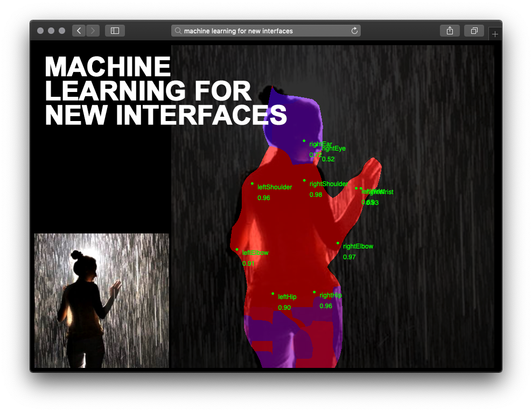The image size is (532, 412).
Task: Close the Safari window
Action: 40,31
